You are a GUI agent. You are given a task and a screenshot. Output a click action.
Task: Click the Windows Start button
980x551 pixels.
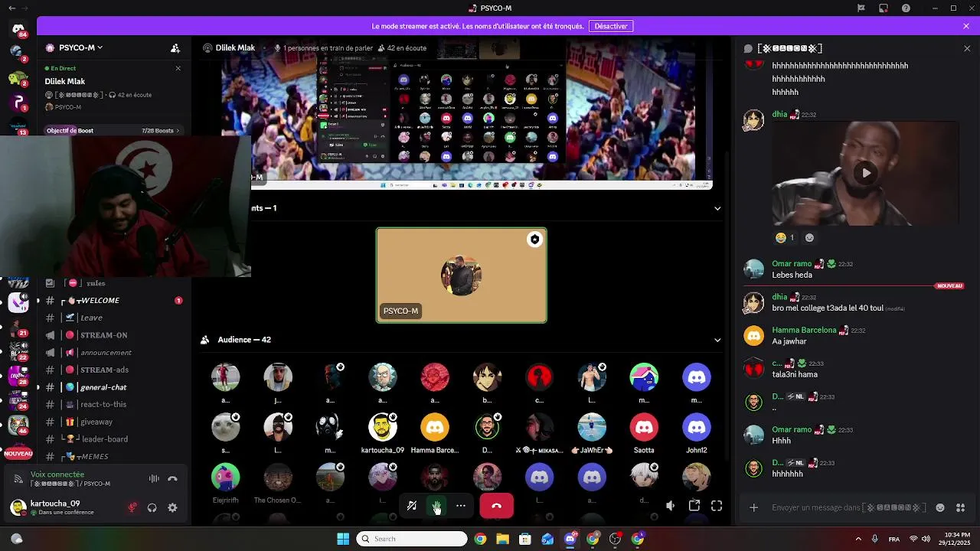(x=343, y=539)
